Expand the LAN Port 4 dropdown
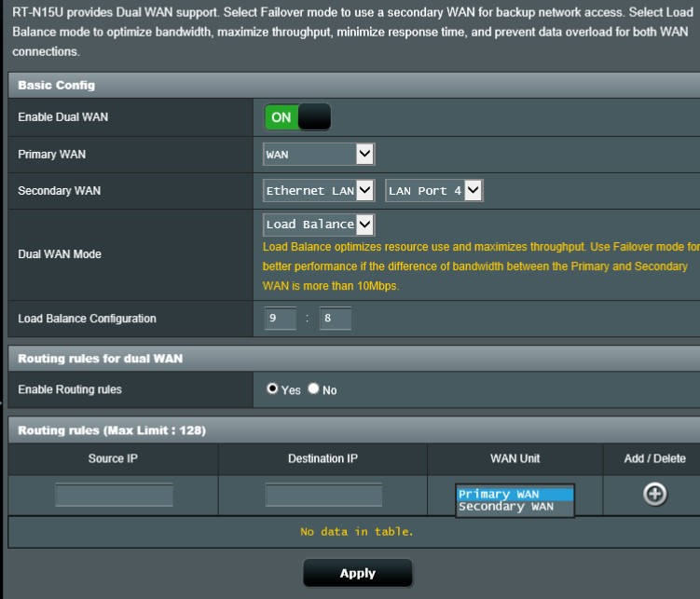The width and height of the screenshot is (700, 599). click(x=434, y=191)
